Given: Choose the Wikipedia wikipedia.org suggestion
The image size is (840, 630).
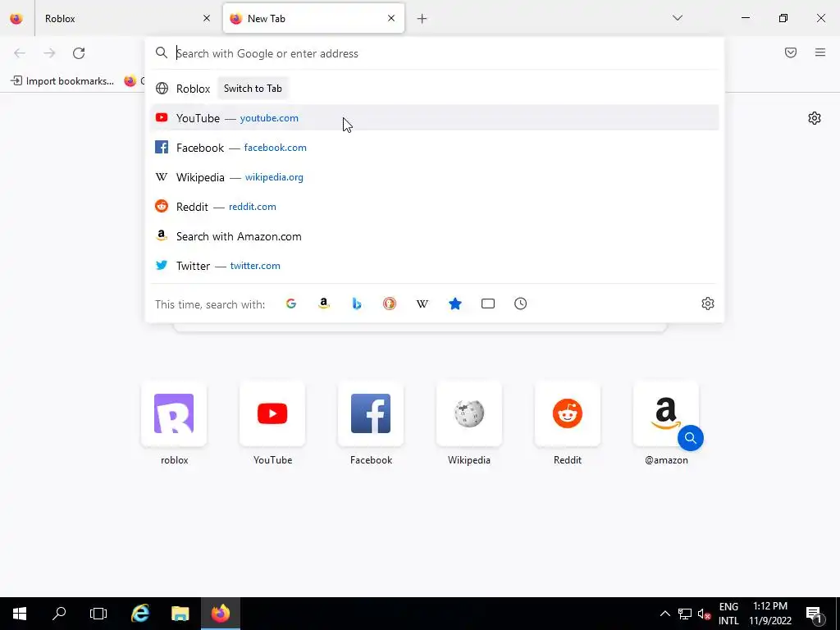Looking at the screenshot, I should pos(434,177).
